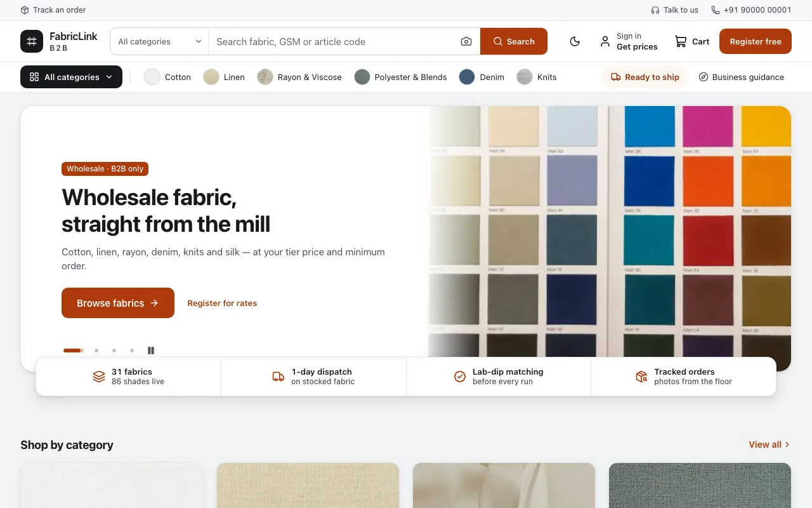
Task: Open the beige linen category card
Action: (308, 485)
